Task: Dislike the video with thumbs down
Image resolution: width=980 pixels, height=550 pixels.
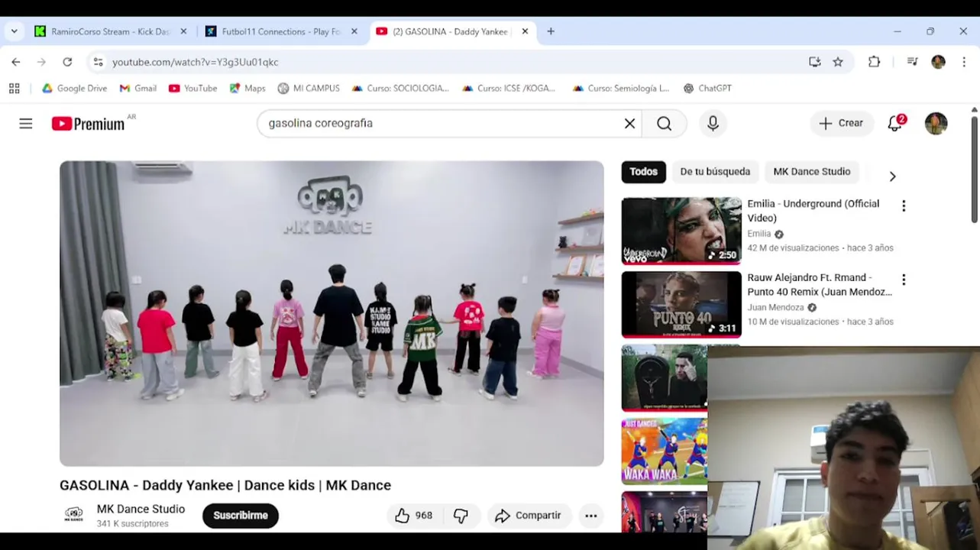Action: point(461,516)
